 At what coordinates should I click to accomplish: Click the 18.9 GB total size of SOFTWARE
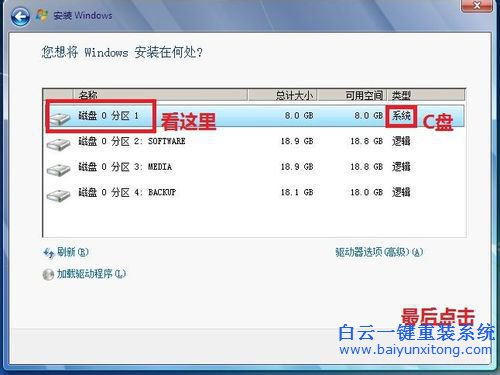pos(297,141)
